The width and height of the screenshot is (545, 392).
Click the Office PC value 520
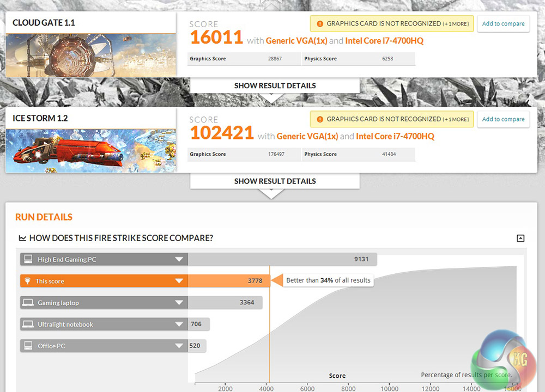(x=195, y=346)
